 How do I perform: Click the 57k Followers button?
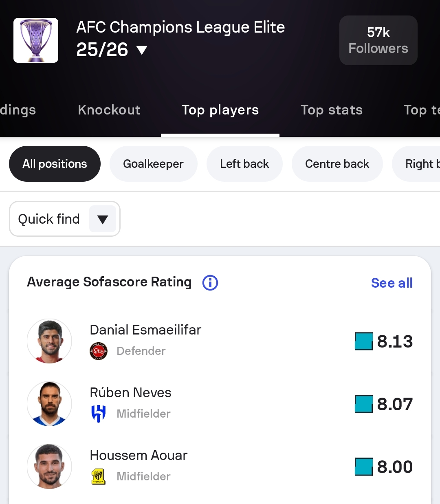[x=378, y=40]
